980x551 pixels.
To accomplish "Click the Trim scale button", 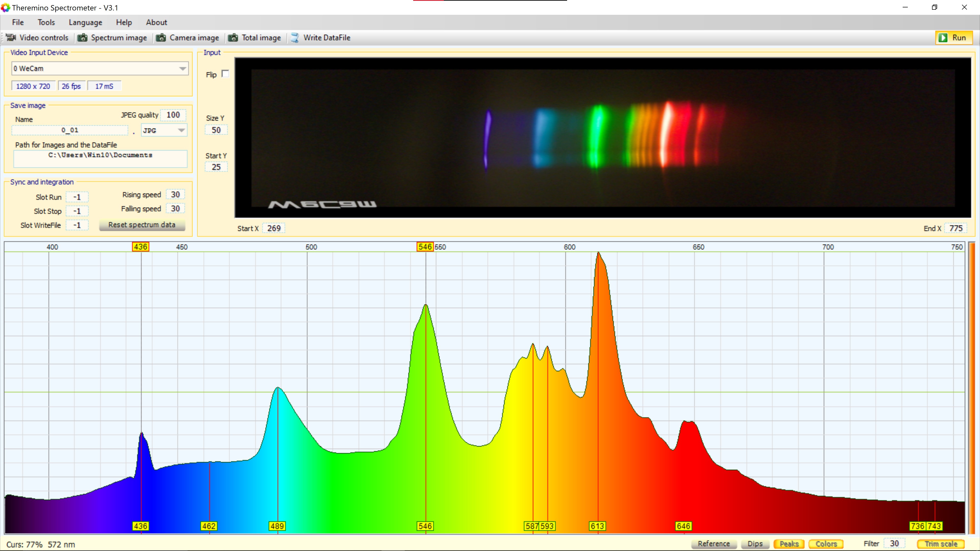I will click(x=941, y=544).
